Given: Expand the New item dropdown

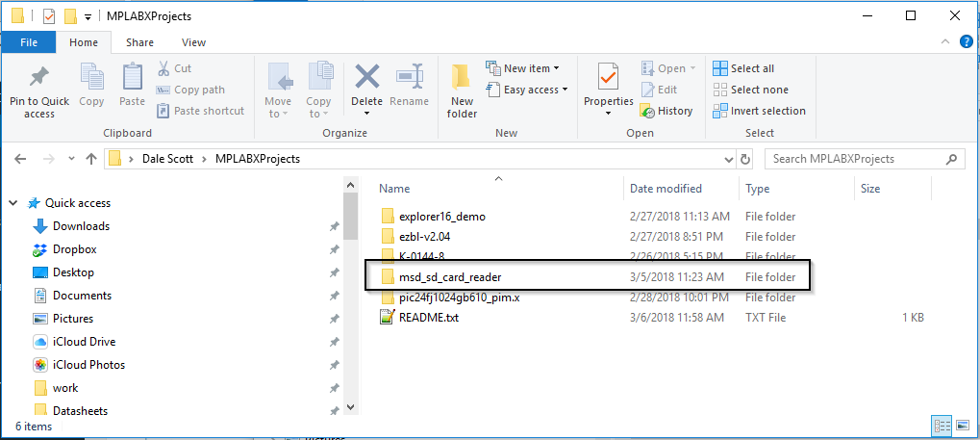Looking at the screenshot, I should pyautogui.click(x=556, y=68).
